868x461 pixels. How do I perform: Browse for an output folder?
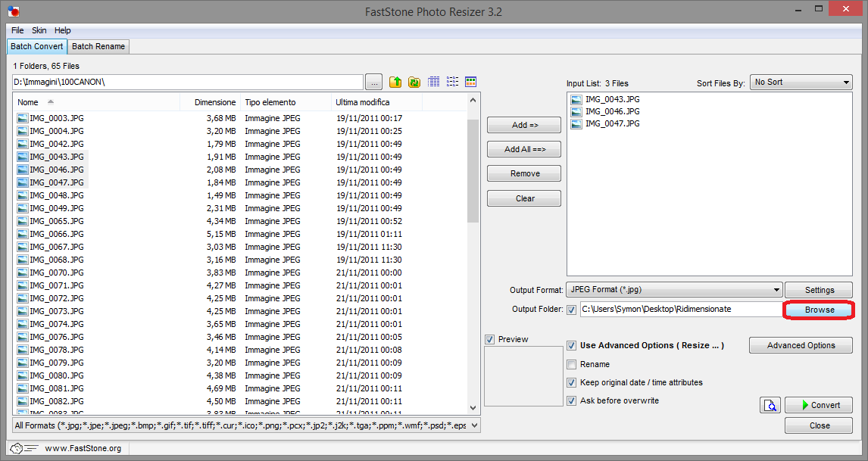tap(820, 310)
